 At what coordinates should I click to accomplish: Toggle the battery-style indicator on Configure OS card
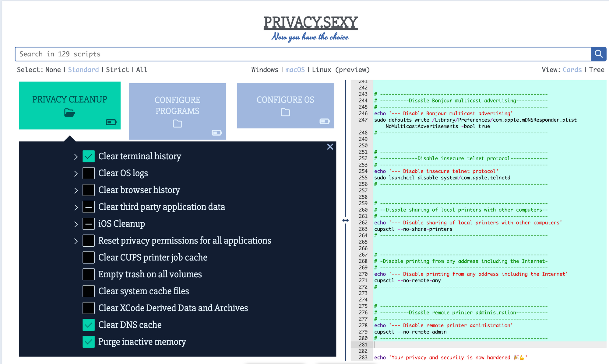click(324, 121)
